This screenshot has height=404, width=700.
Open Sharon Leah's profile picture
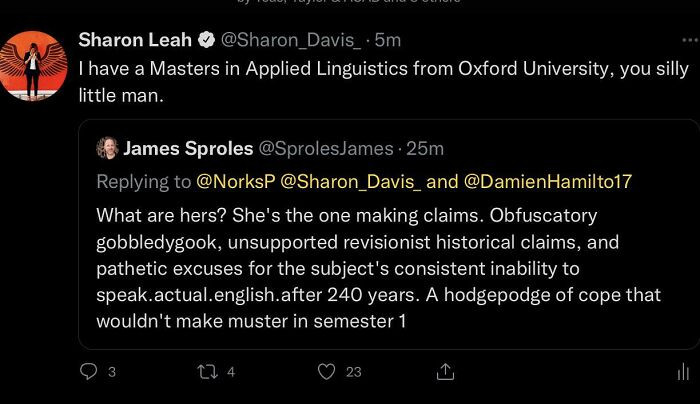pyautogui.click(x=32, y=64)
